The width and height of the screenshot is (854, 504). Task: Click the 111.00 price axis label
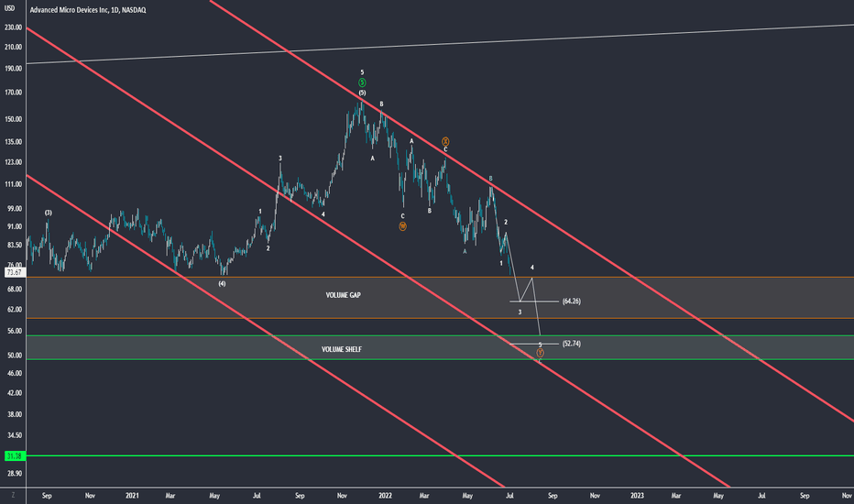pos(14,184)
